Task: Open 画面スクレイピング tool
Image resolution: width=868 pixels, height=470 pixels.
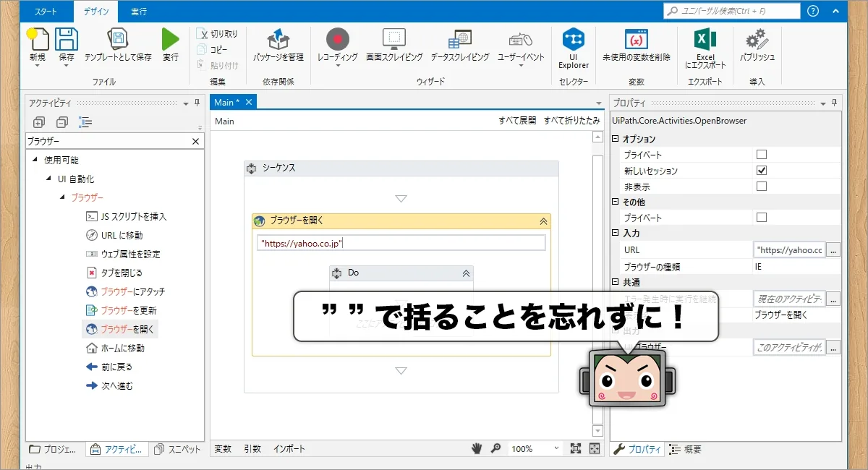Action: click(394, 45)
